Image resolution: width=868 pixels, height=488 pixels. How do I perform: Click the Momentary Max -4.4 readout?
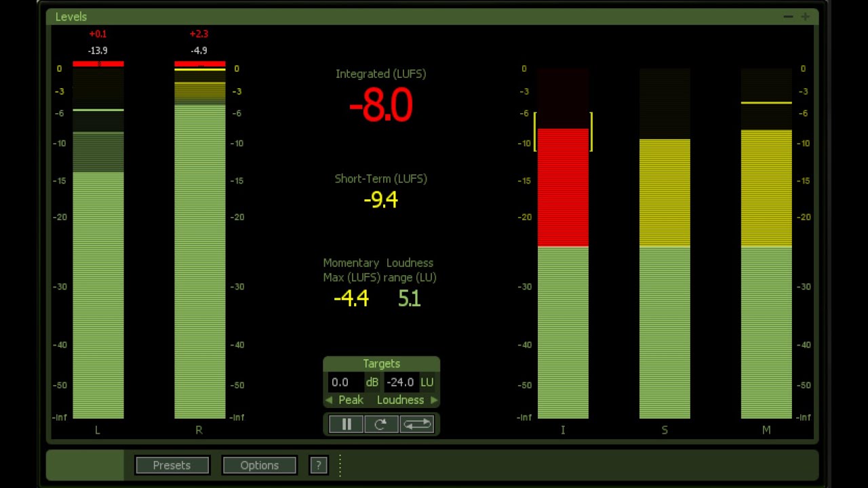[x=351, y=299]
